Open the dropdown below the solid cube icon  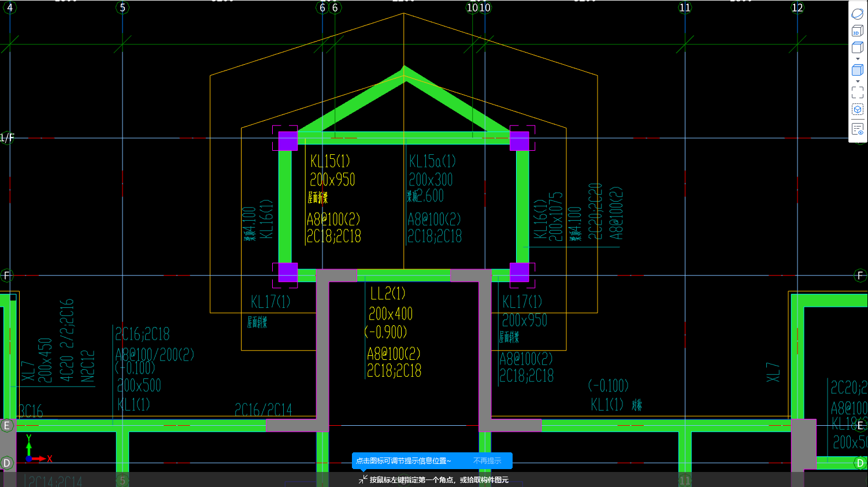[x=858, y=81]
